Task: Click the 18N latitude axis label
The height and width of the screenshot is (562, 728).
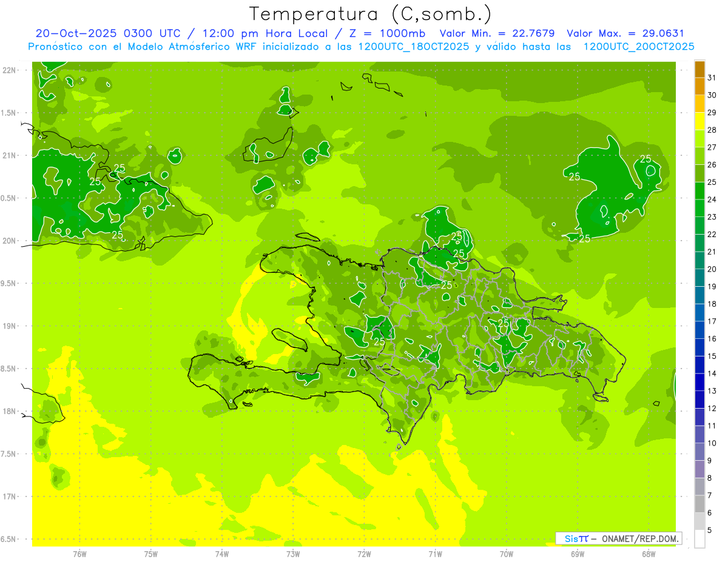Action: [x=10, y=411]
